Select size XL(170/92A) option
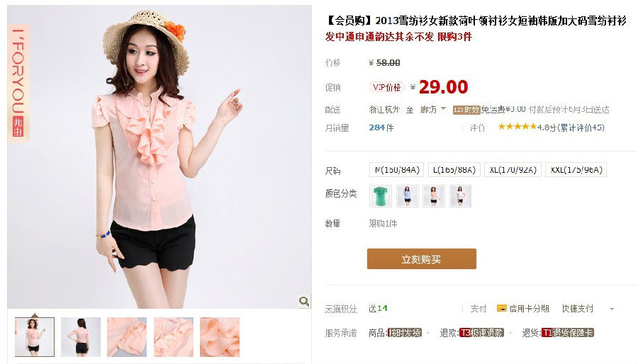The image size is (638, 364). (513, 169)
